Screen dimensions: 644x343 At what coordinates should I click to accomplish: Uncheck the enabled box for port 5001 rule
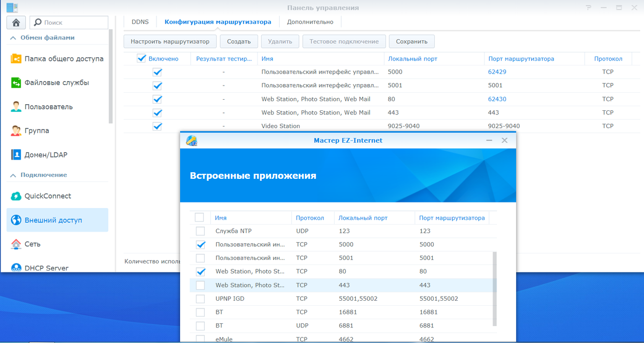[x=157, y=86]
